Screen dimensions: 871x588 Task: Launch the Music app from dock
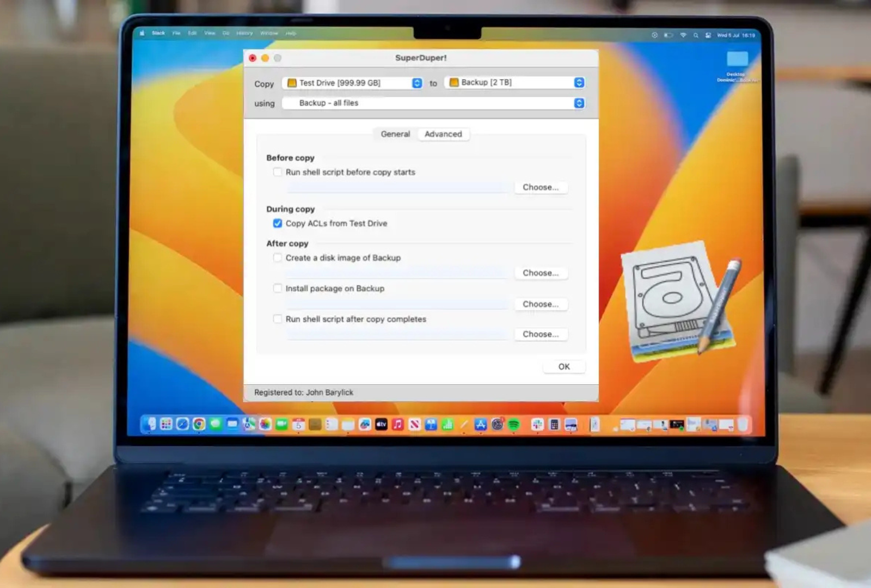click(398, 425)
